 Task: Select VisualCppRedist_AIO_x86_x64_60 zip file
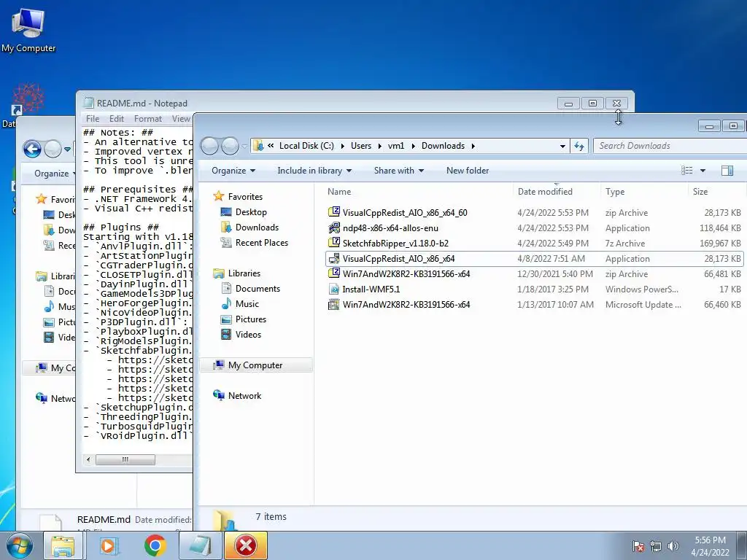click(x=404, y=212)
